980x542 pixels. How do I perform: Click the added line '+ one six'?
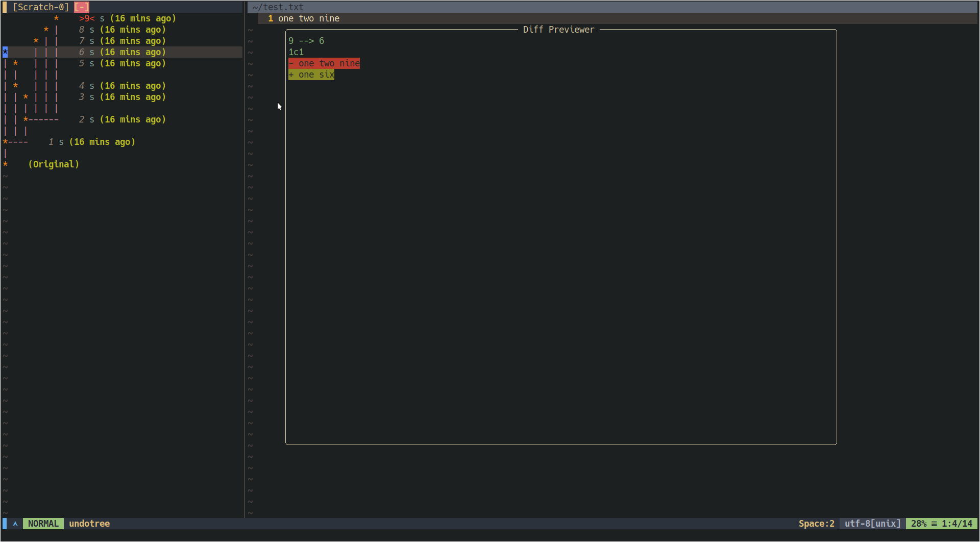tap(311, 75)
